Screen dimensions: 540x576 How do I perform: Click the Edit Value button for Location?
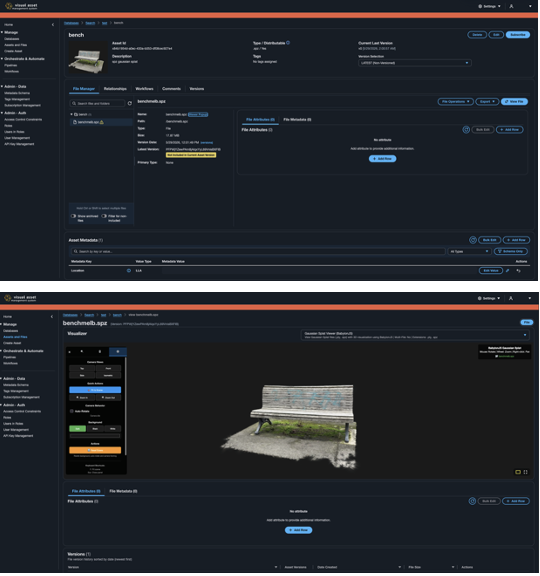pyautogui.click(x=491, y=271)
